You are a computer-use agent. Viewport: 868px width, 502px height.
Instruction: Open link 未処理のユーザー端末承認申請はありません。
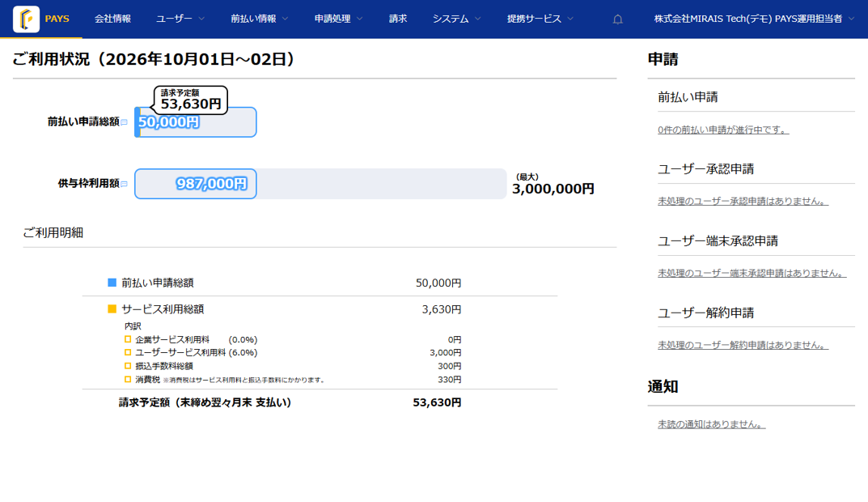pos(752,273)
